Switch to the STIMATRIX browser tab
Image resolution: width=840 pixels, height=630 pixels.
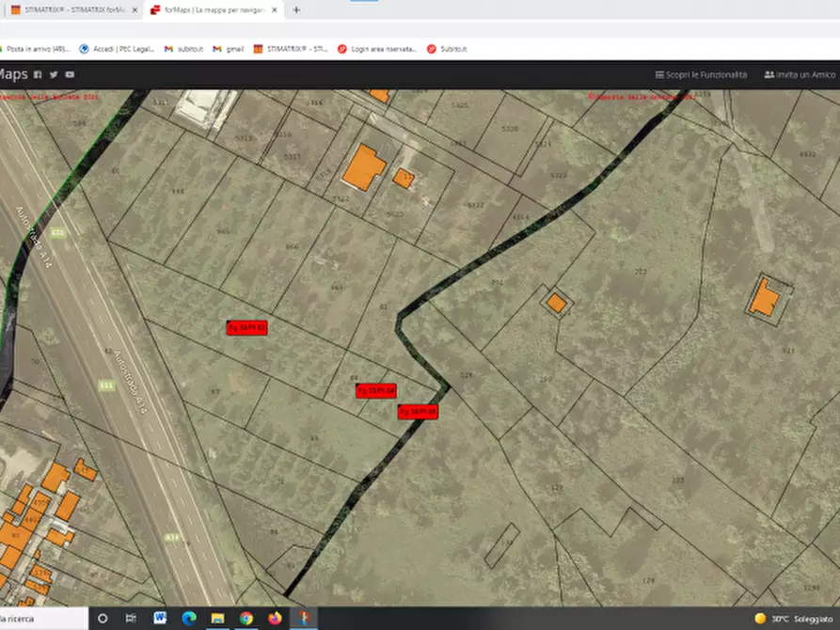tap(66, 10)
